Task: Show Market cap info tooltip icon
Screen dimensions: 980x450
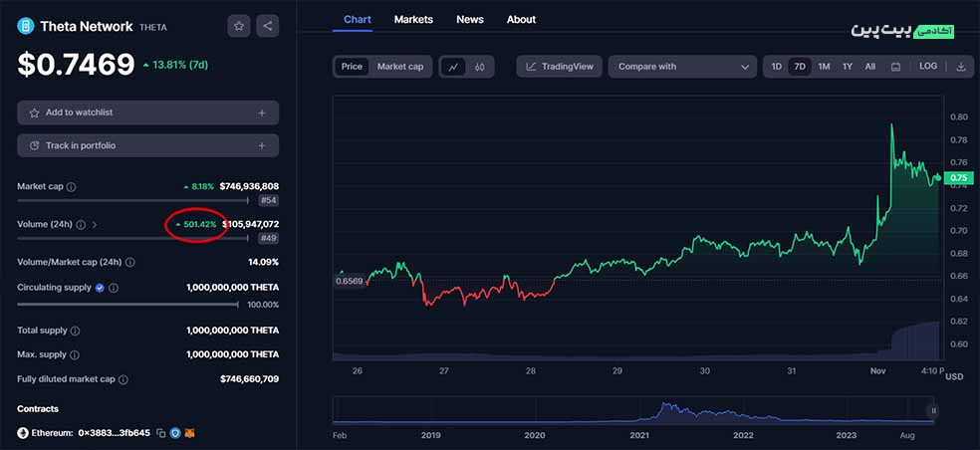Action: coord(72,187)
